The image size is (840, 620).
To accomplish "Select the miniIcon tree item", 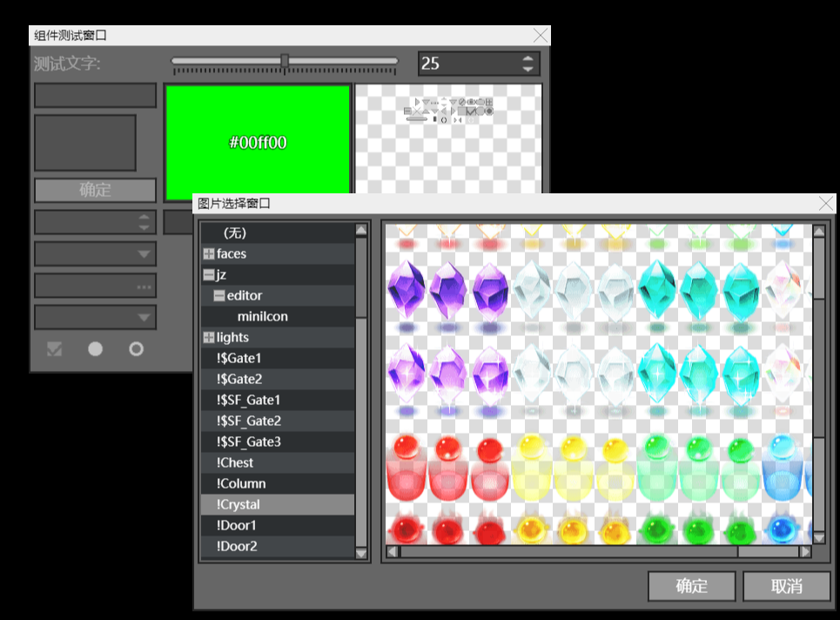I will pyautogui.click(x=278, y=317).
